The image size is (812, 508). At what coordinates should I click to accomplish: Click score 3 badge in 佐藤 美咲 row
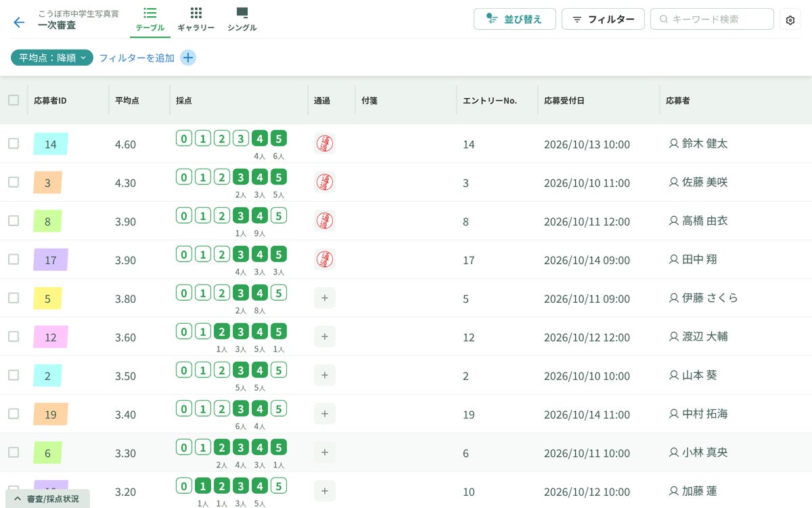[x=241, y=177]
